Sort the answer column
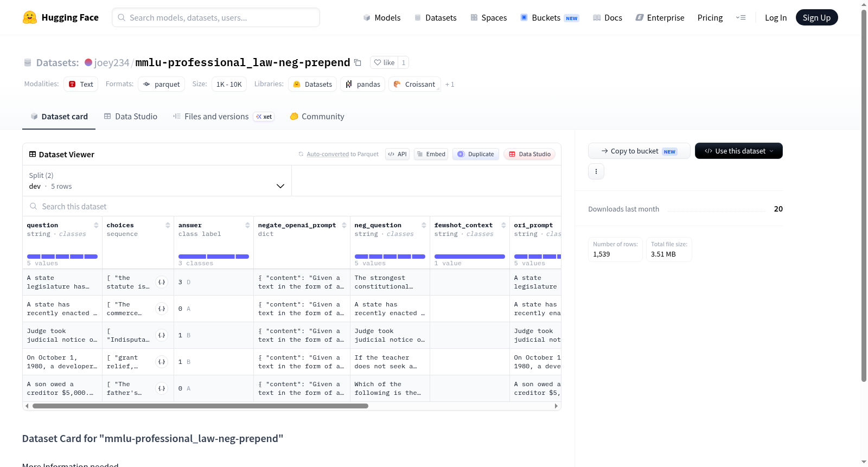Viewport: 868px width, 467px height. tap(247, 225)
